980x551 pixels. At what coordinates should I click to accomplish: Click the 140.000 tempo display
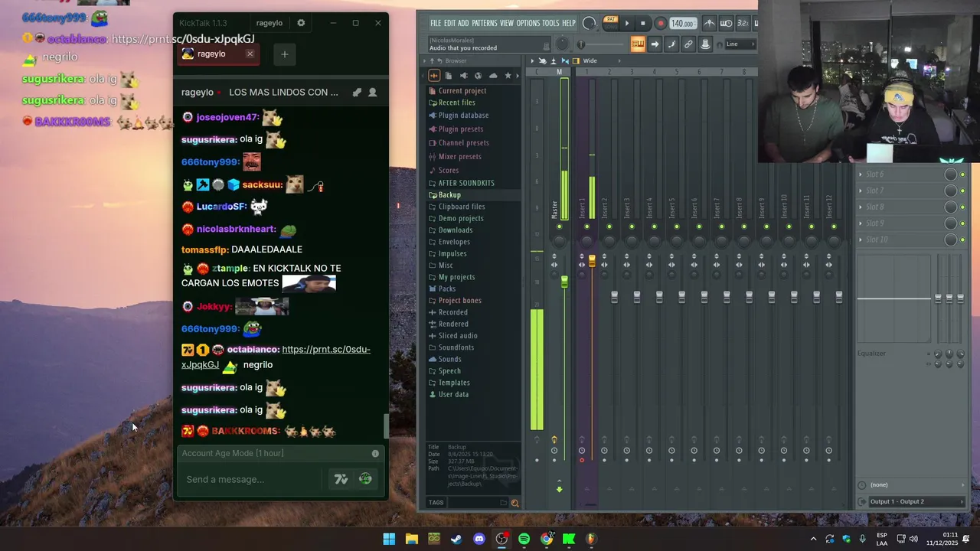pos(682,24)
